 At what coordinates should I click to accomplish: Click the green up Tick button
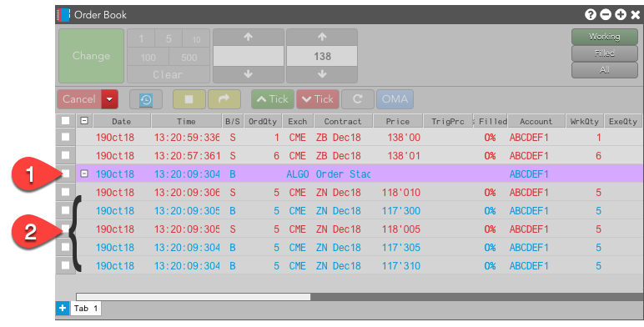(x=273, y=99)
